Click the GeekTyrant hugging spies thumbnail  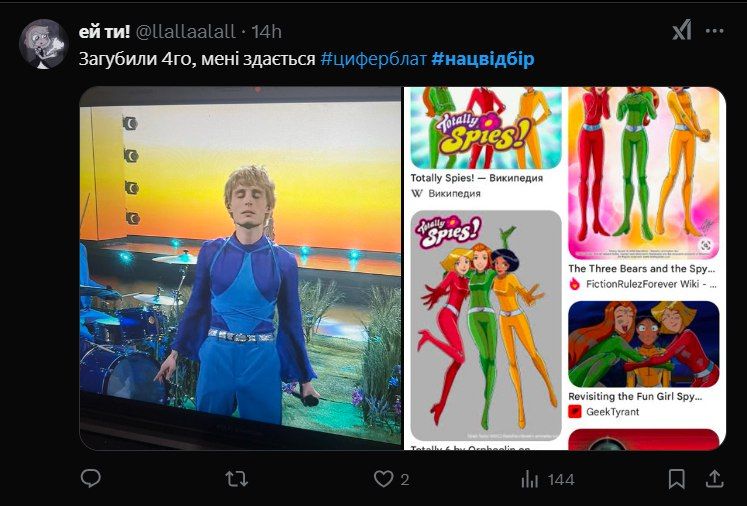click(x=643, y=343)
